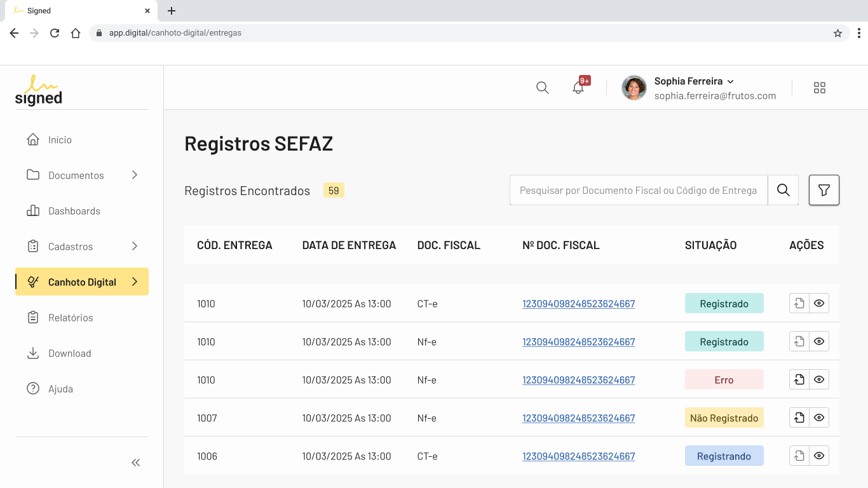Select Canhoto Digital menu item
Screen dimensions: 868x488
[82, 281]
